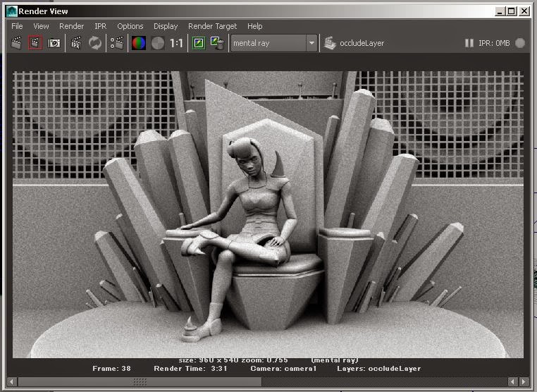Maximize the Render View window
The image size is (537, 392).
click(512, 11)
